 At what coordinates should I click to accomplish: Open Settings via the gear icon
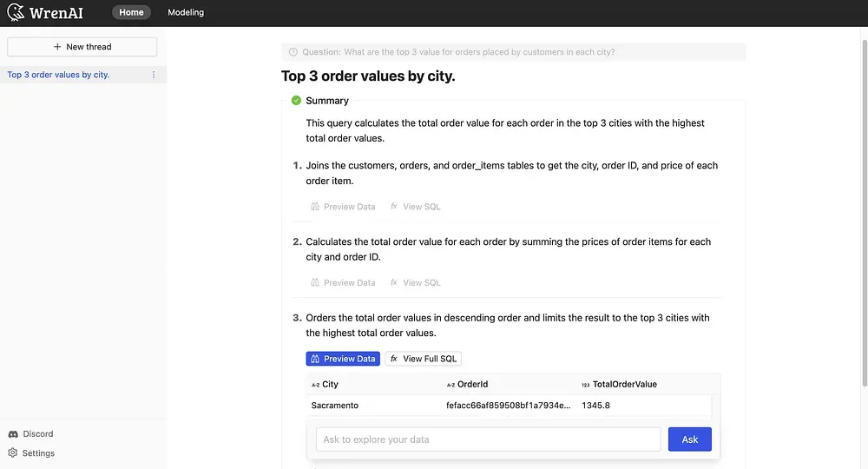pos(13,452)
